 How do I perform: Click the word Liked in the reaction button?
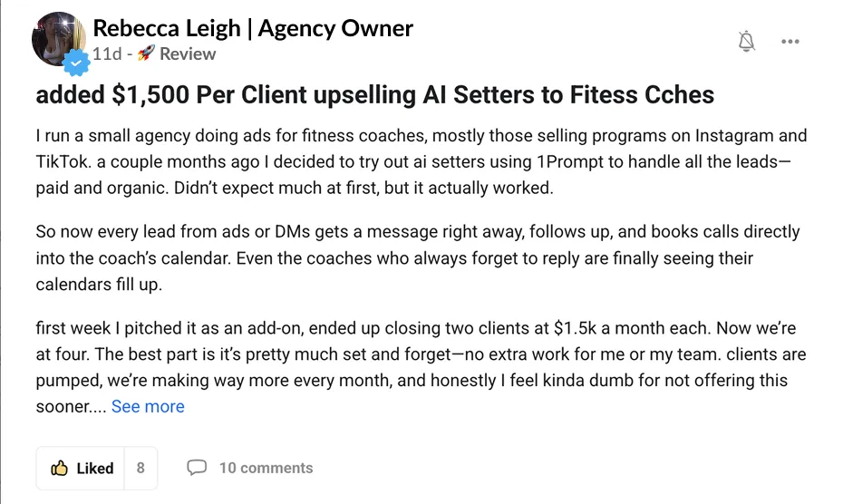95,468
